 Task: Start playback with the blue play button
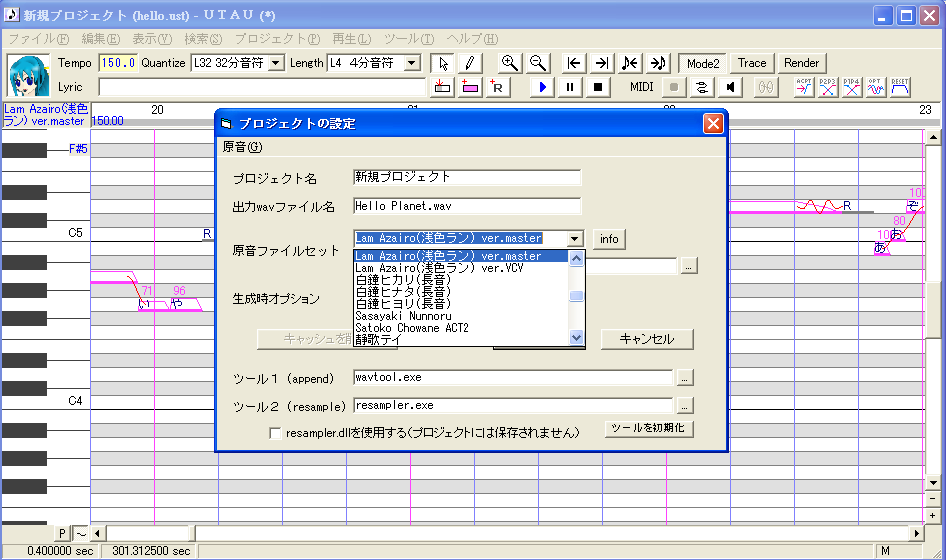tap(542, 88)
